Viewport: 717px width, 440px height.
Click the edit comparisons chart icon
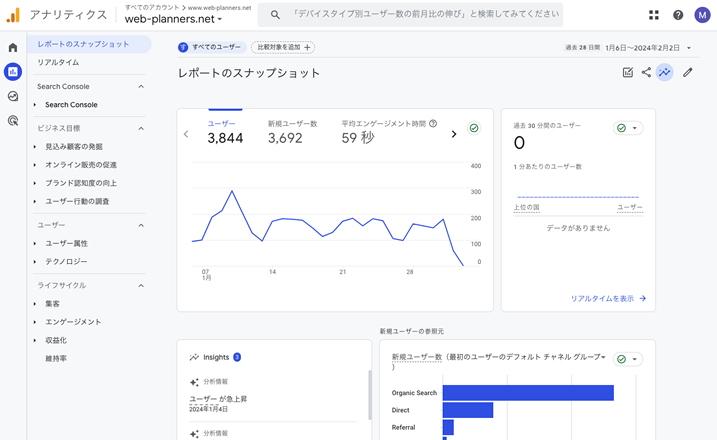pos(627,73)
